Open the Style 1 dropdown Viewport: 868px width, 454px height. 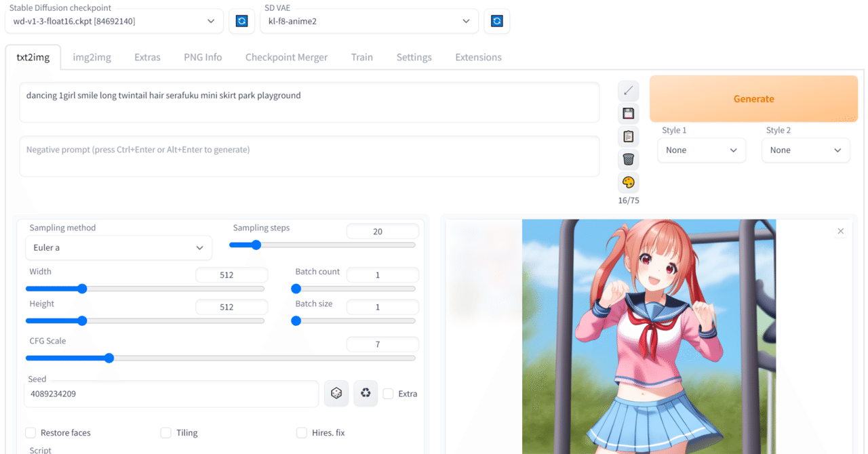pos(701,150)
